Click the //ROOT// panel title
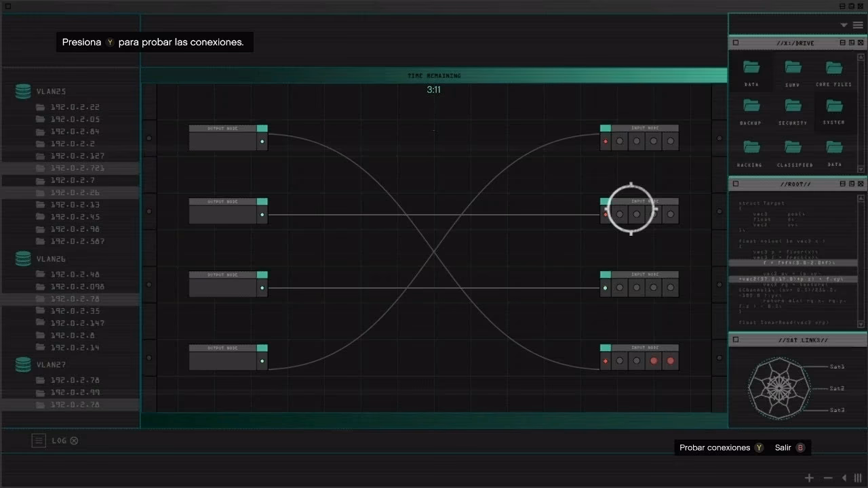868x488 pixels. (795, 184)
